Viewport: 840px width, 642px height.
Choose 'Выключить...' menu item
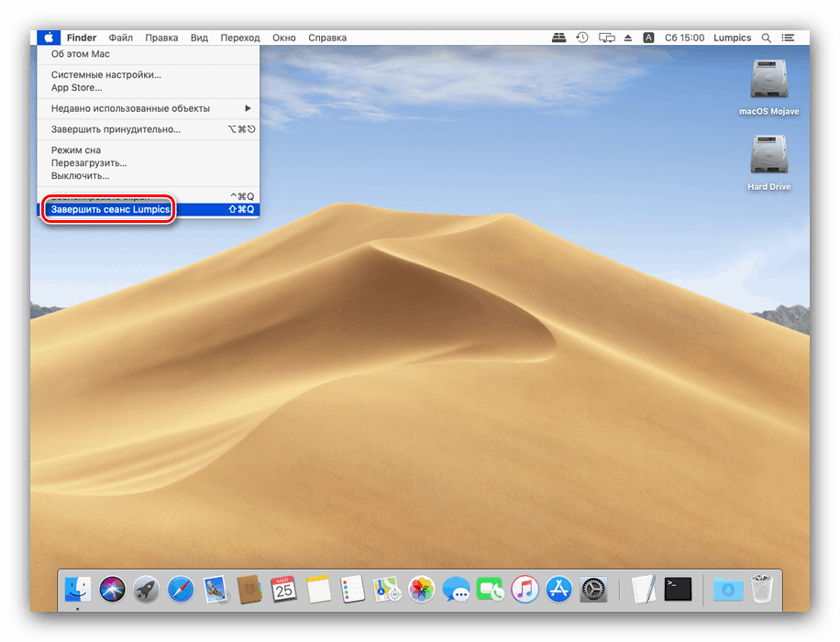pos(149,176)
